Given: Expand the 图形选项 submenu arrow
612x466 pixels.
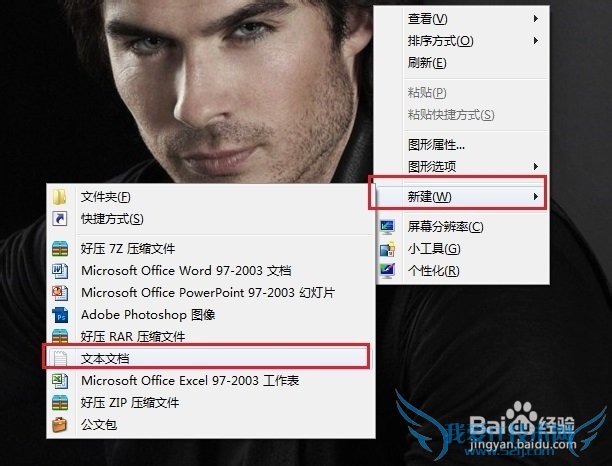Looking at the screenshot, I should click(536, 167).
